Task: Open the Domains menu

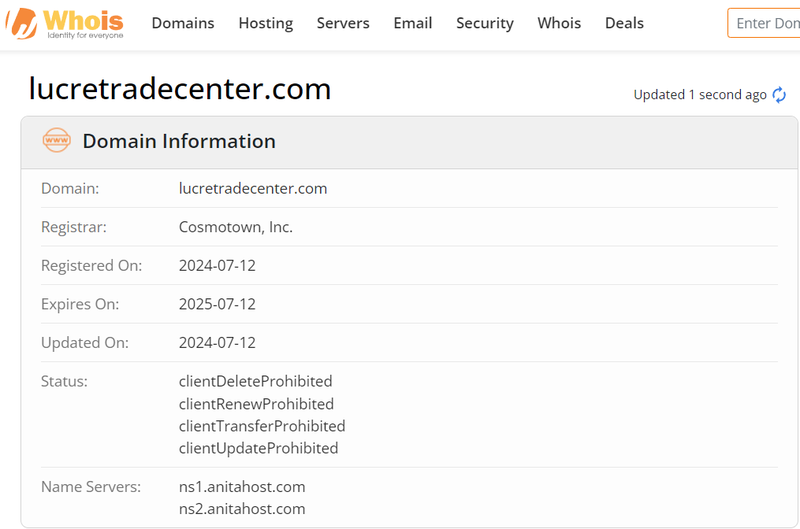Action: [183, 23]
